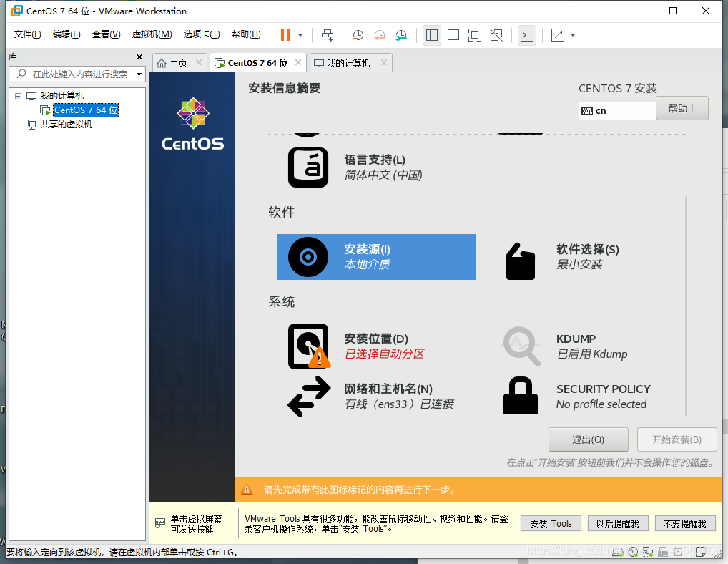The height and width of the screenshot is (564, 728).
Task: Click the 退出(Q) button
Action: [589, 439]
